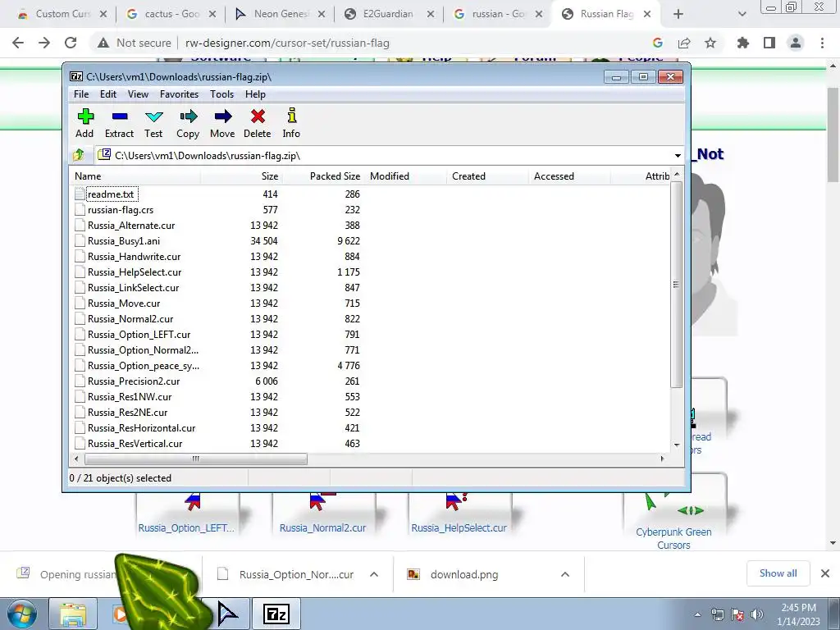840x630 pixels.
Task: Expand options for download.png item
Action: coord(564,574)
